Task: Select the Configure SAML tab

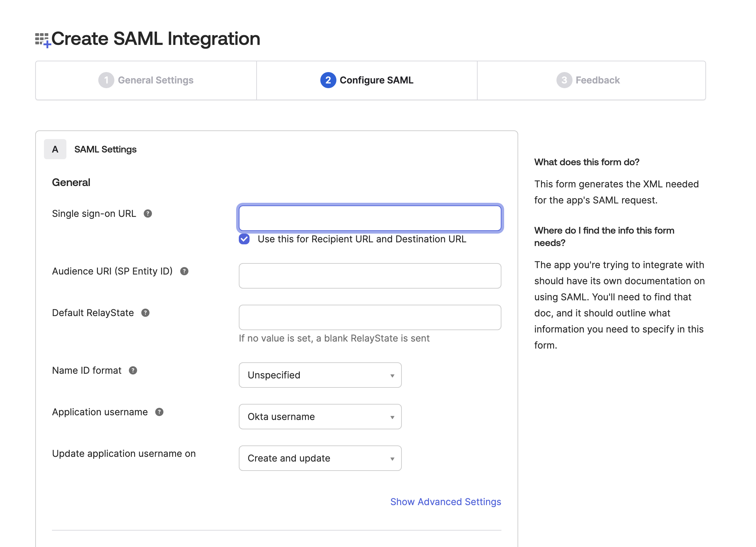Action: (376, 80)
